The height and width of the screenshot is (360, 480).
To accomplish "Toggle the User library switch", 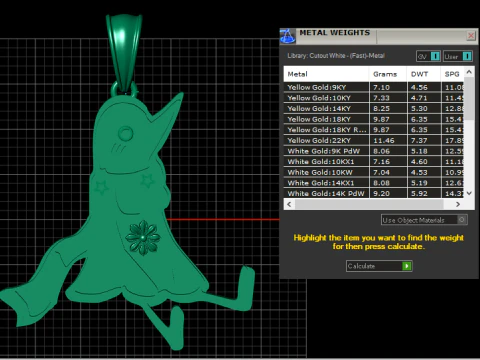I will (458, 56).
